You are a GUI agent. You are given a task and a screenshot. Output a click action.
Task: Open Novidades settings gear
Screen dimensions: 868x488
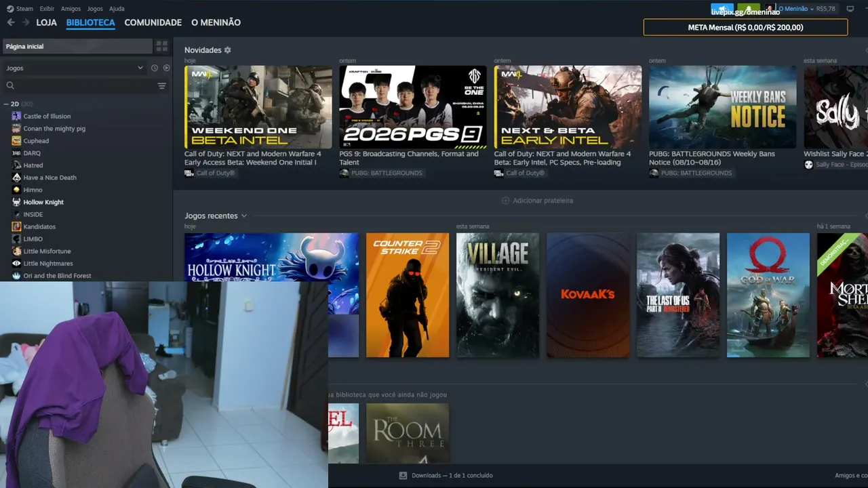(x=228, y=50)
